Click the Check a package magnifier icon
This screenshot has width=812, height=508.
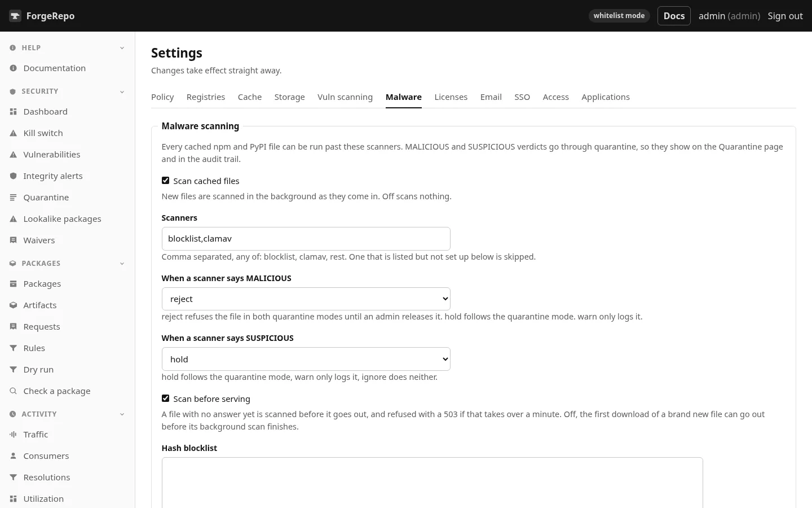pyautogui.click(x=14, y=391)
